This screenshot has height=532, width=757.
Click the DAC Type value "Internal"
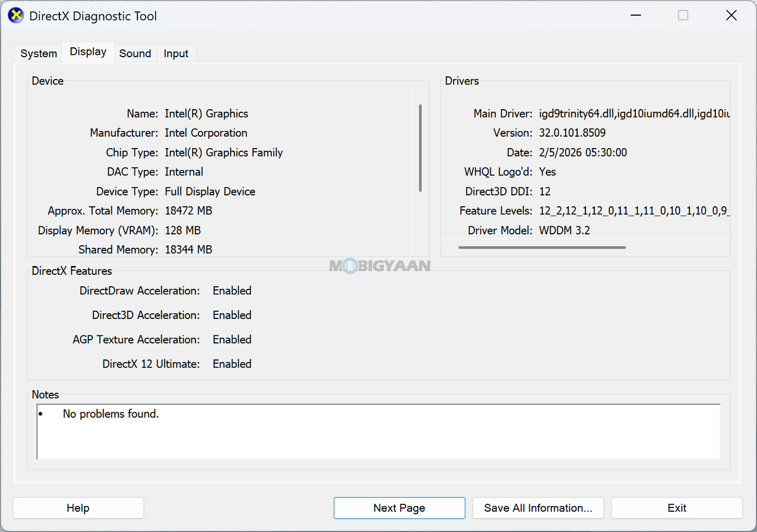coord(184,172)
